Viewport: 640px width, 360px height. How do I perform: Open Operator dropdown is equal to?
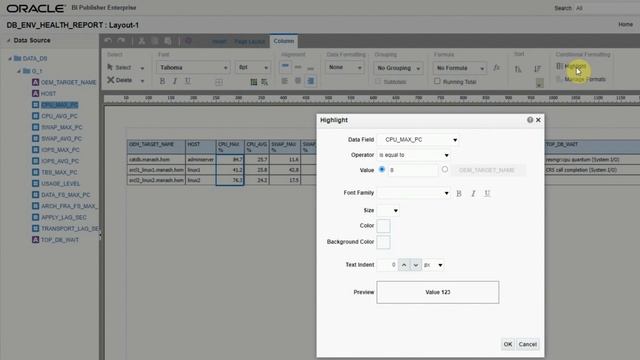click(413, 155)
